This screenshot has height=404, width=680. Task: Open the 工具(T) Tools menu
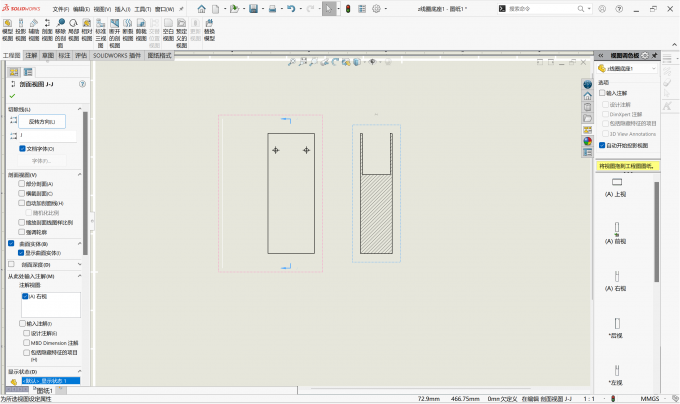click(x=143, y=9)
